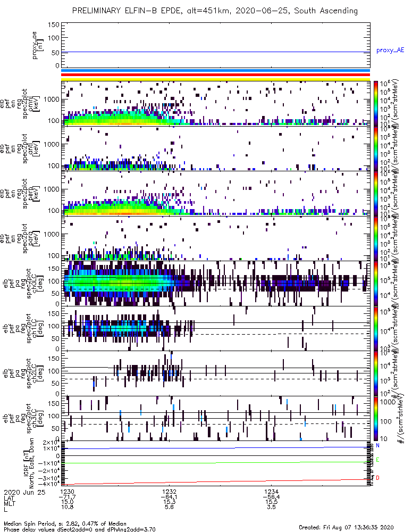Click the top omni spectrogram colorbar
412x532 pixels.
coord(376,104)
